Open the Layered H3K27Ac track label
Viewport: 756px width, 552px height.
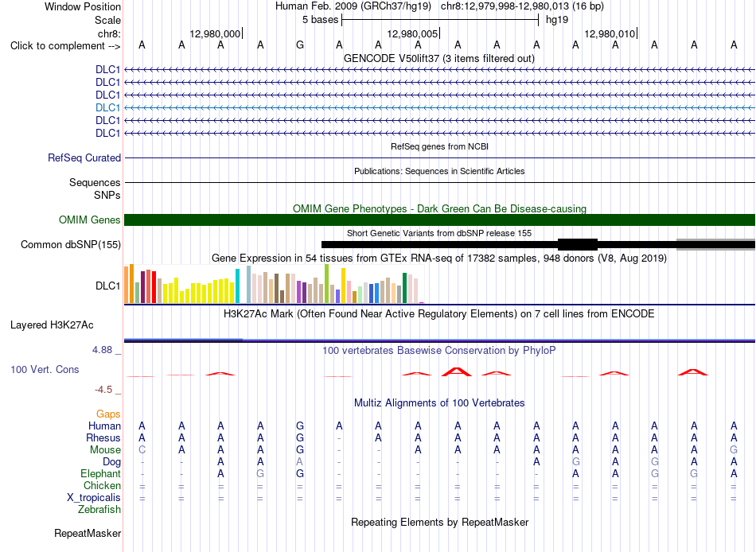point(52,325)
